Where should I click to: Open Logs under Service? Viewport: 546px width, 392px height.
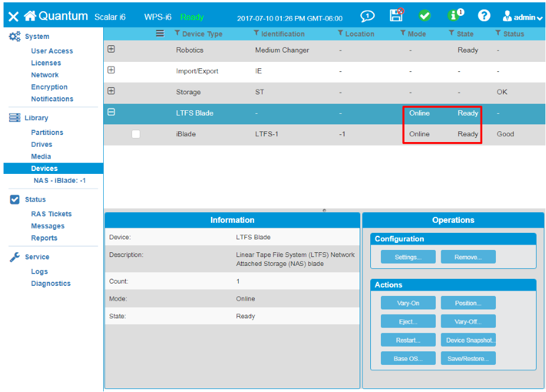40,272
